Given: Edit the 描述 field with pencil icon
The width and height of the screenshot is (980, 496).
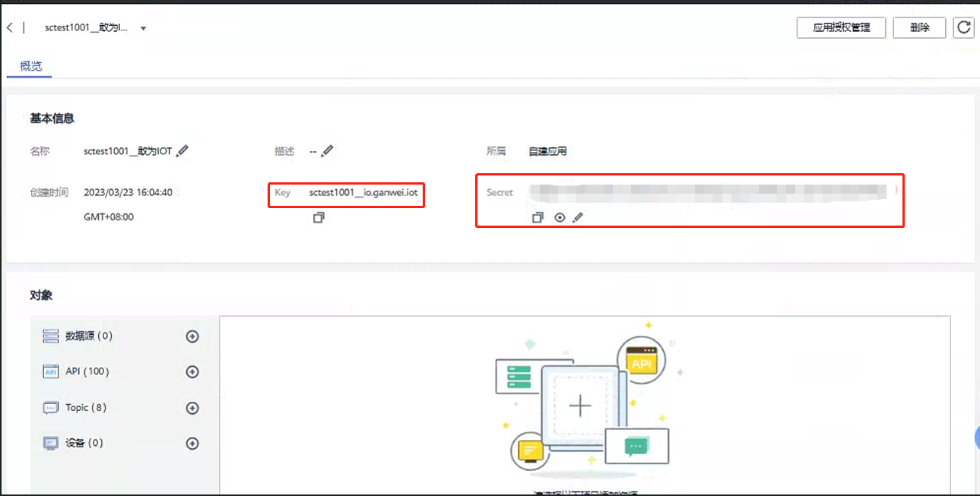Looking at the screenshot, I should pos(327,151).
